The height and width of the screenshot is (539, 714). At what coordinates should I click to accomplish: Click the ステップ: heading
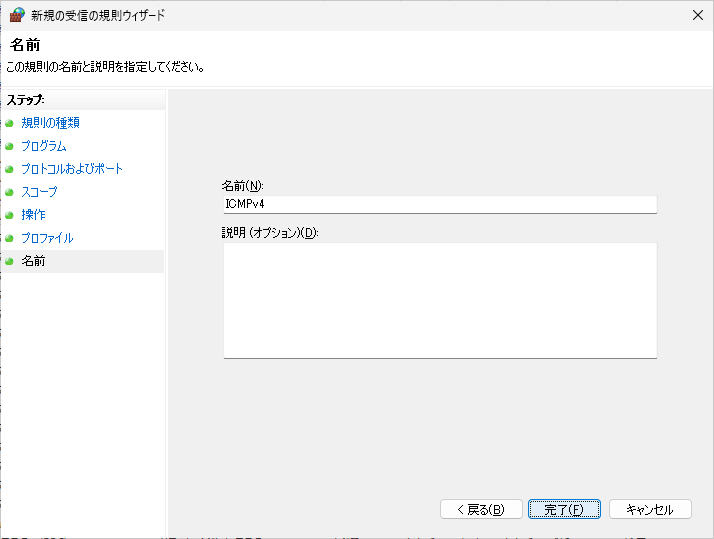point(26,100)
